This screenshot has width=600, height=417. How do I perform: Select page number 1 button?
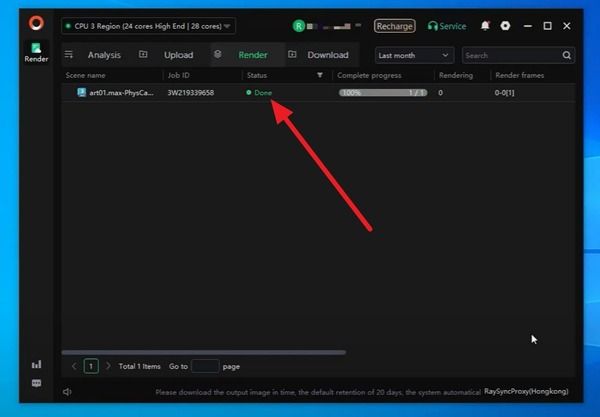coord(91,366)
